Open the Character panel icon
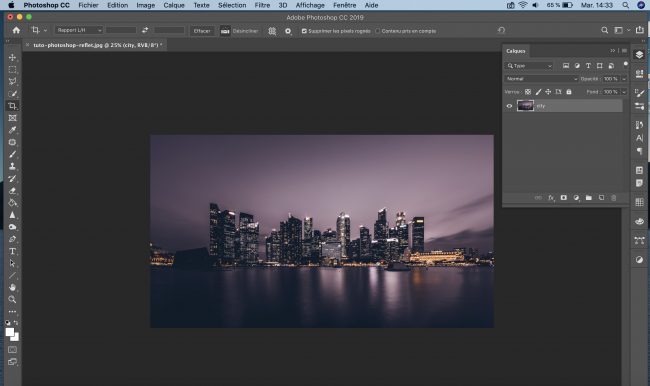 tap(639, 138)
